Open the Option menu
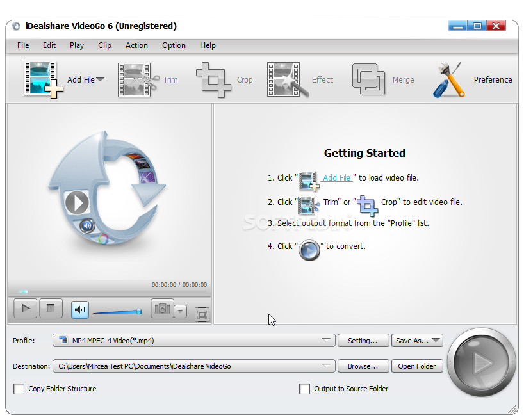 174,45
